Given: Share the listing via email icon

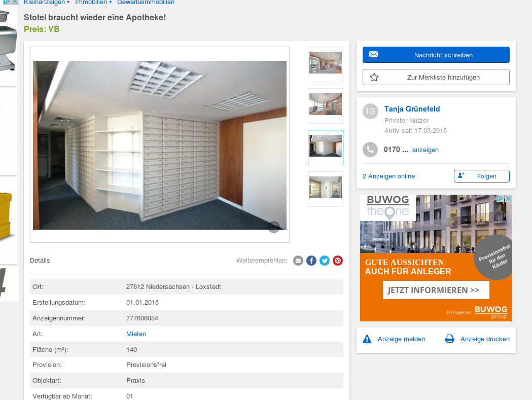Looking at the screenshot, I should pyautogui.click(x=298, y=261).
